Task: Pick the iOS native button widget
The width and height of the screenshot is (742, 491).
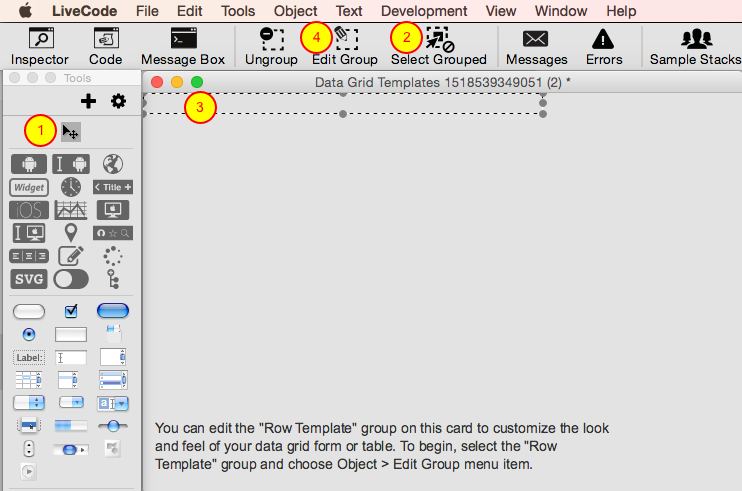Action: click(x=29, y=210)
